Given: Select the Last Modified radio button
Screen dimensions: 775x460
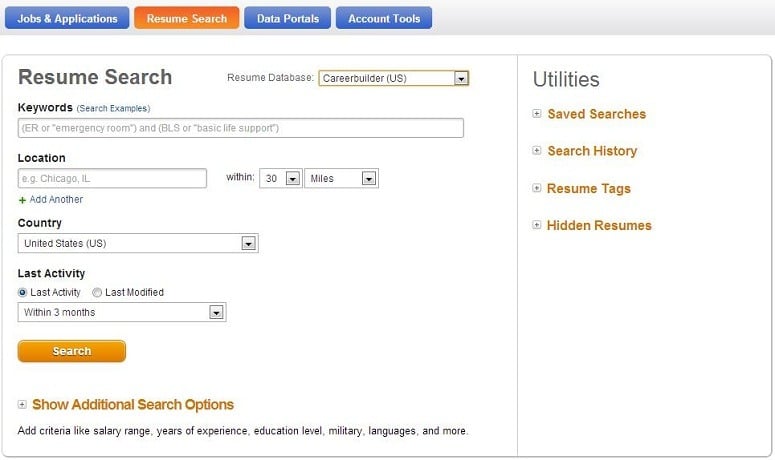Looking at the screenshot, I should tap(97, 292).
